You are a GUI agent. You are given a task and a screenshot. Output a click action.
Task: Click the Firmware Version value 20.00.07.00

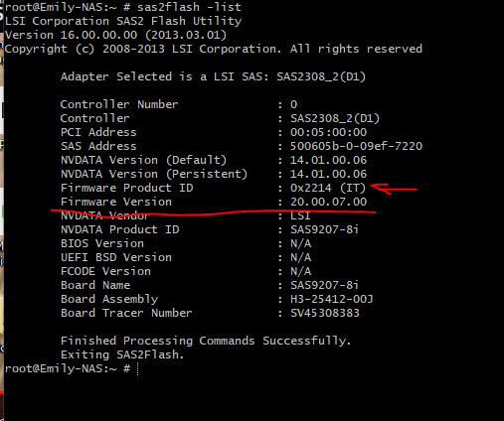328,202
